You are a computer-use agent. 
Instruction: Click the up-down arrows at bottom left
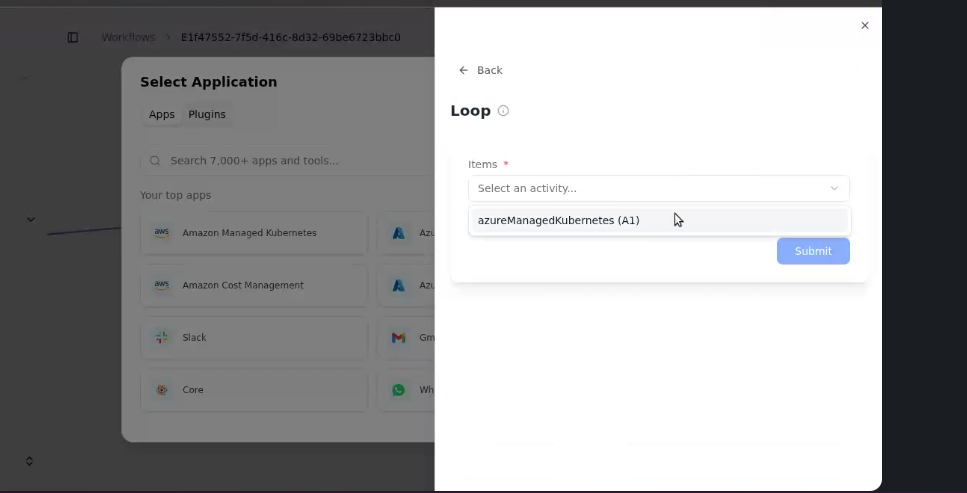[30, 461]
